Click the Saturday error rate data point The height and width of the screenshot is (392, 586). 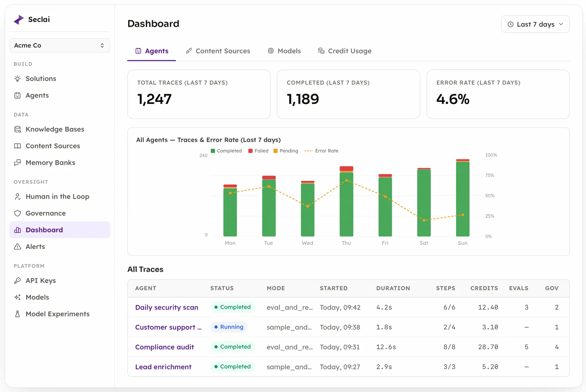424,220
